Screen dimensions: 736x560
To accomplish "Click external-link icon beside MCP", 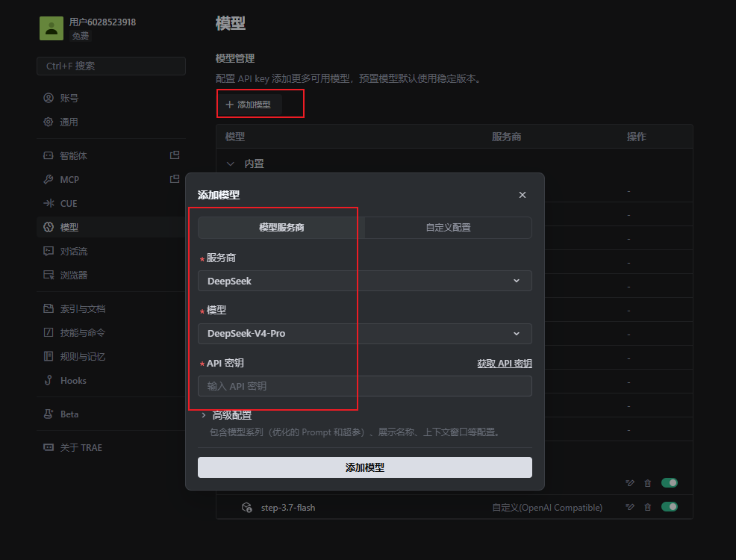I will pyautogui.click(x=175, y=179).
